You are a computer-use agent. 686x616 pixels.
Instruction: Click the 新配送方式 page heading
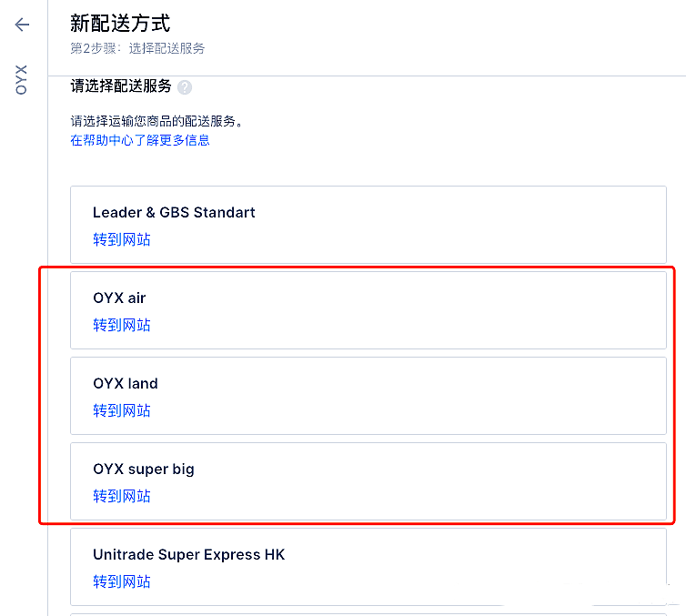[x=120, y=24]
